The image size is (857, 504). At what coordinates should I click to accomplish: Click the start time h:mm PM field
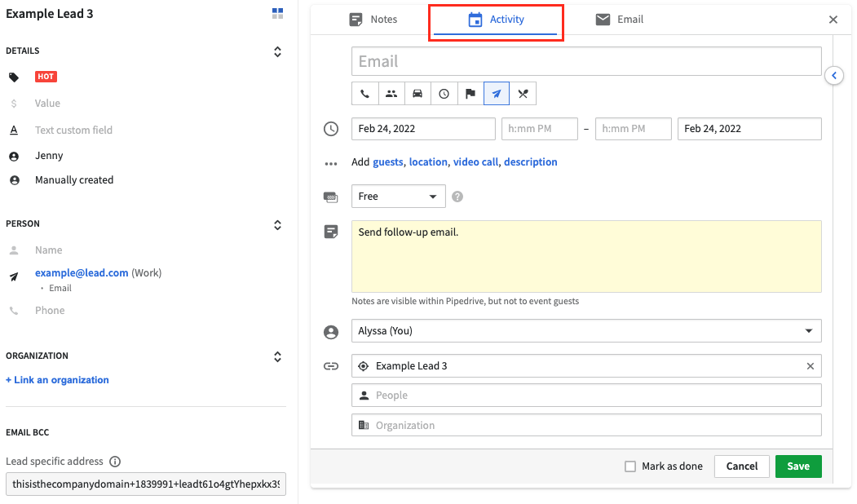click(x=540, y=129)
